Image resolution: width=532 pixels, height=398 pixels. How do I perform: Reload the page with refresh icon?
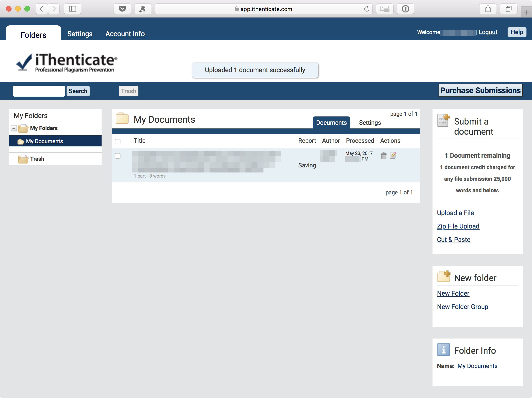367,9
